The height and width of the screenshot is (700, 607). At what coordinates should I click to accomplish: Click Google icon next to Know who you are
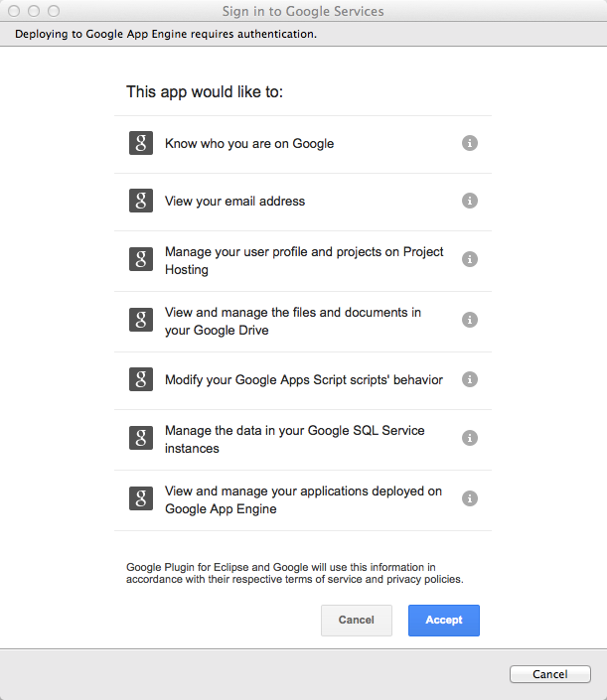point(141,143)
